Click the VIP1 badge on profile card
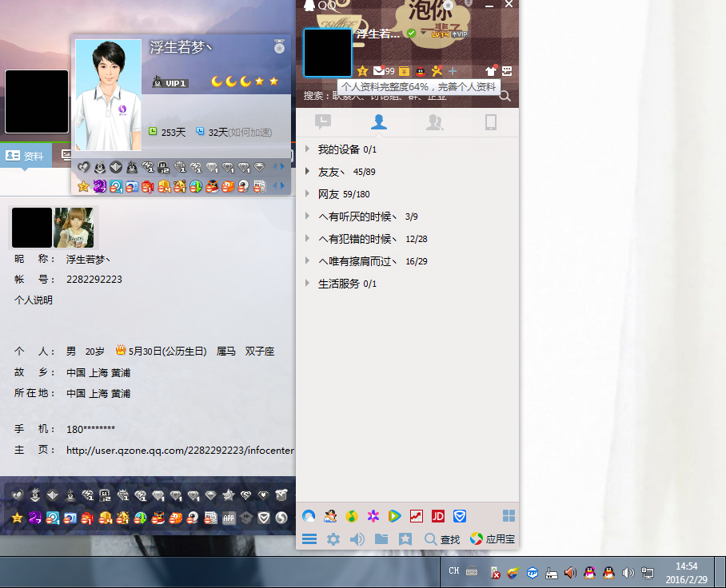This screenshot has height=588, width=726. [x=170, y=83]
